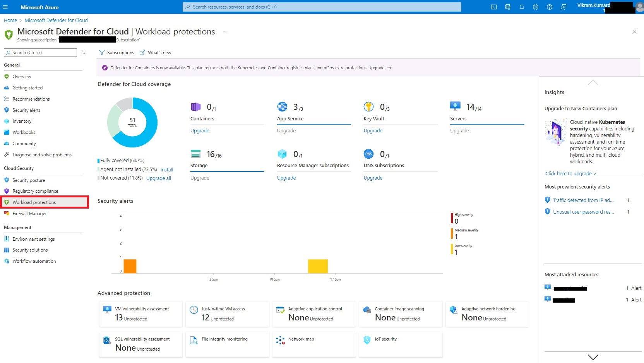Open the Azure portal hamburger menu
Image resolution: width=644 pixels, height=363 pixels.
[x=5, y=7]
